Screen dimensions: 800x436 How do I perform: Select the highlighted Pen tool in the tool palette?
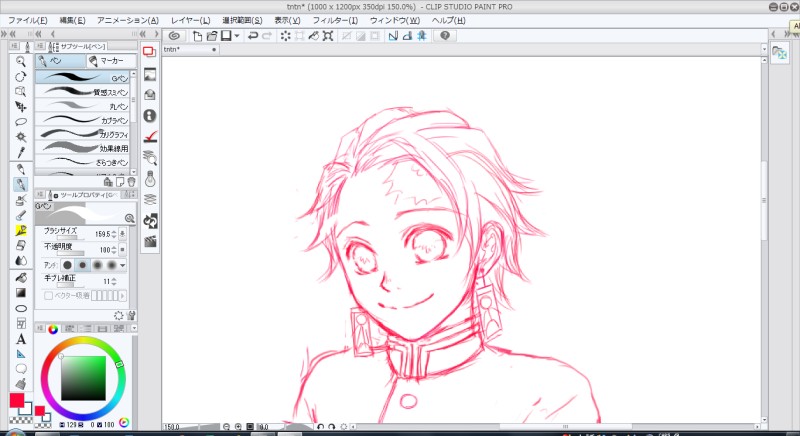20,185
